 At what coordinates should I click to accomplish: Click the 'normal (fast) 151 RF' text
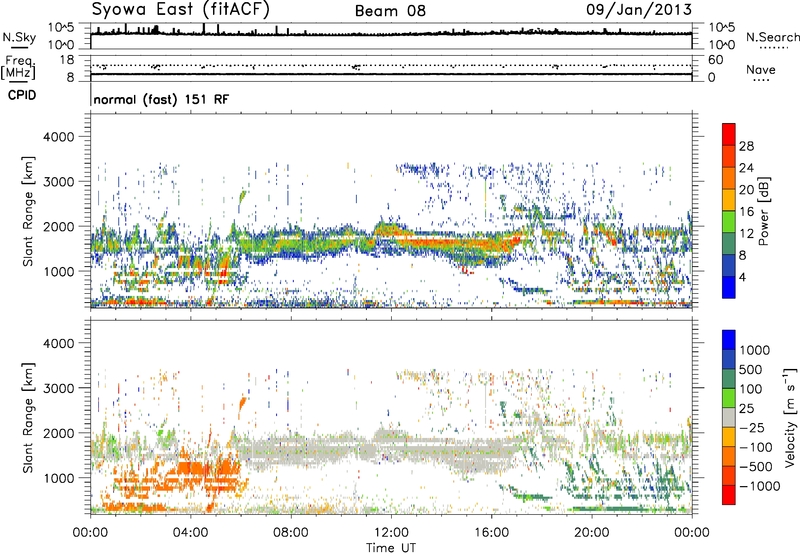click(x=161, y=99)
